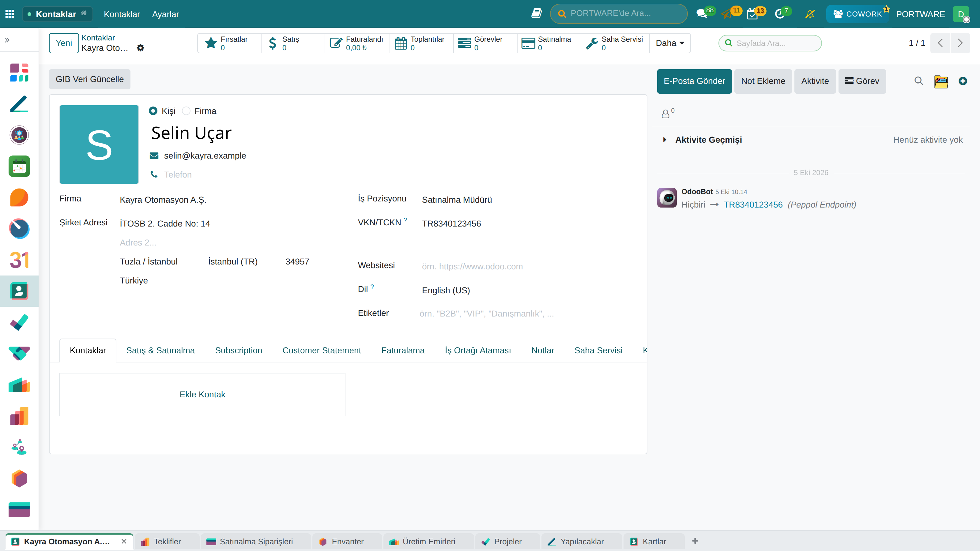Open the discuss messages icon with 88 badge
The image size is (980, 551).
pos(702,14)
